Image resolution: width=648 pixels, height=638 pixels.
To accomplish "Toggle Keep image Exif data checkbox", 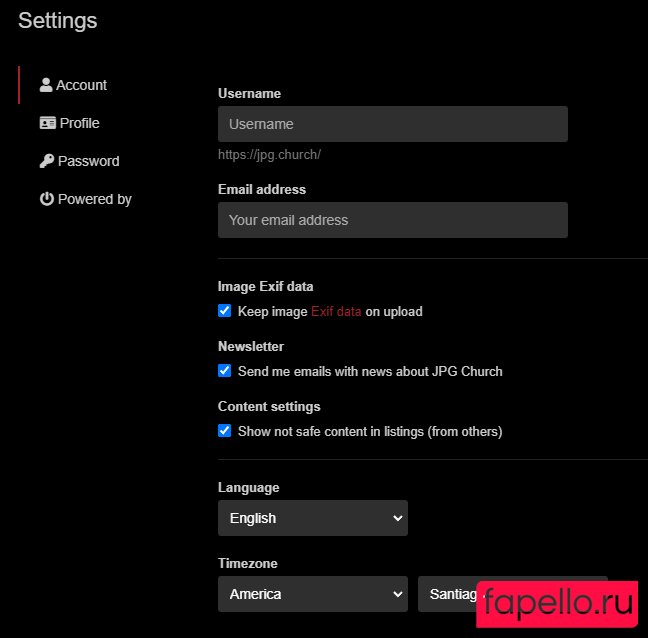I will coord(225,311).
